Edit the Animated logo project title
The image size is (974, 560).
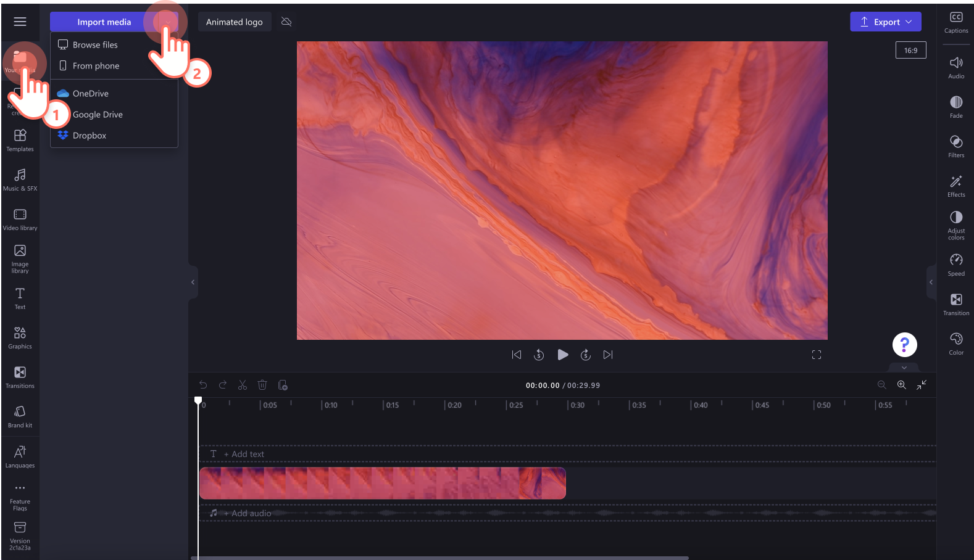tap(235, 22)
